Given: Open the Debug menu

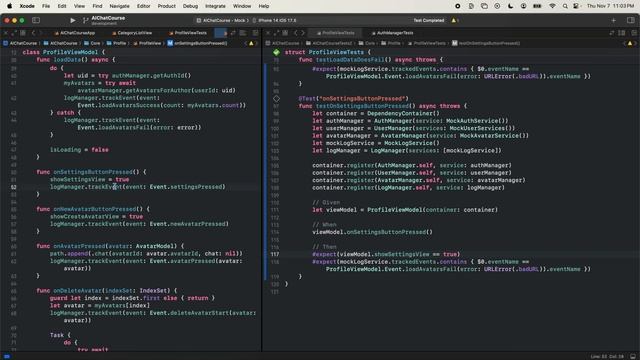Looking at the screenshot, I should pos(190,6).
